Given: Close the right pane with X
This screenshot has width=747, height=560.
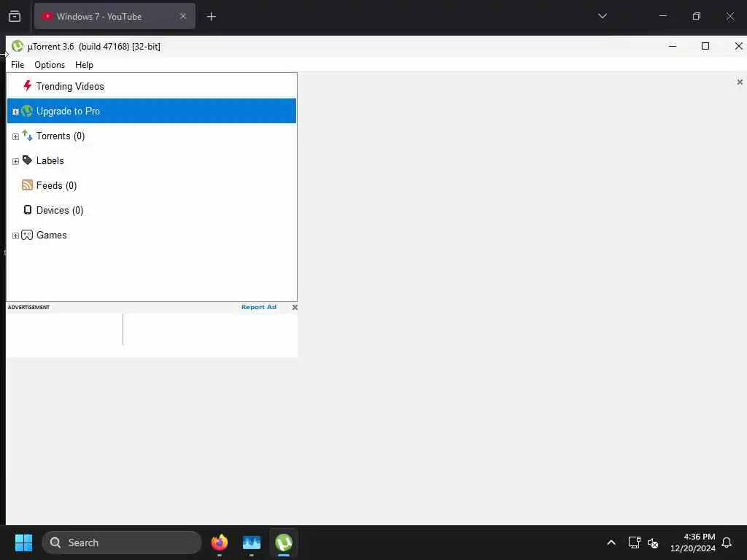Looking at the screenshot, I should [740, 82].
